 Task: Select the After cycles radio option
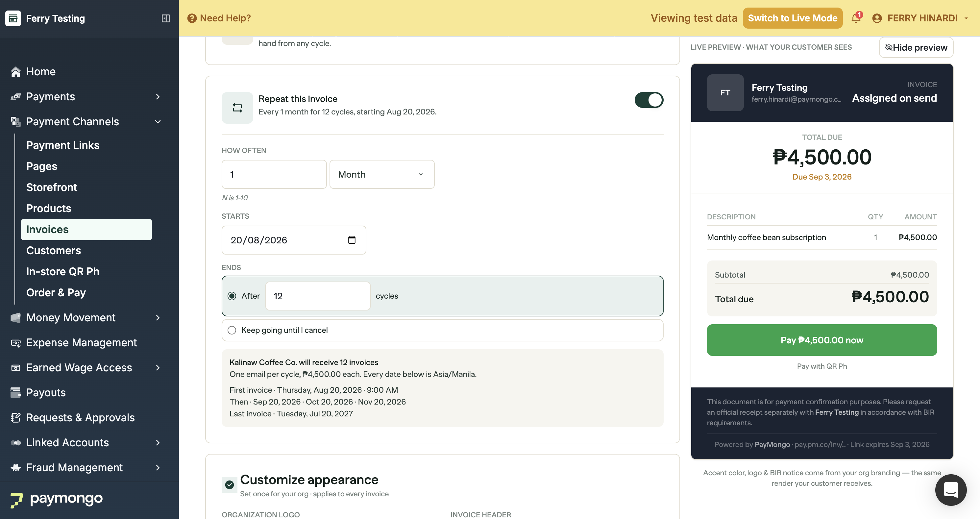[232, 296]
